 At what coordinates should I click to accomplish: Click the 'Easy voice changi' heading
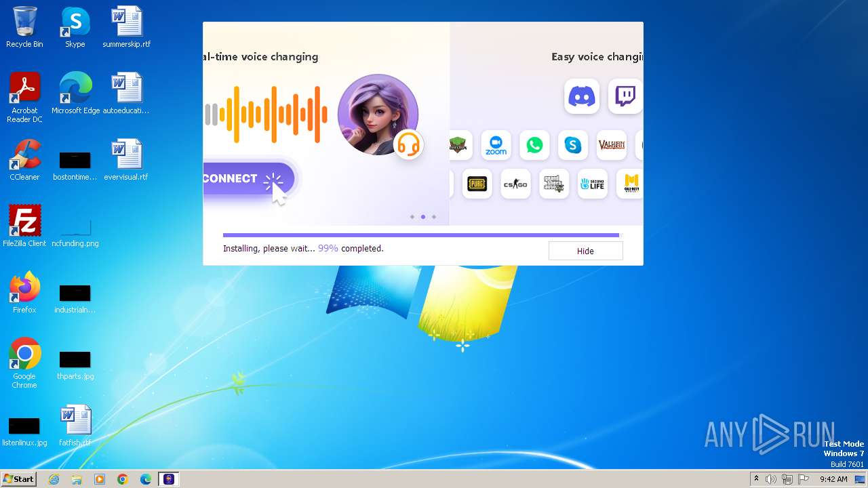click(597, 57)
